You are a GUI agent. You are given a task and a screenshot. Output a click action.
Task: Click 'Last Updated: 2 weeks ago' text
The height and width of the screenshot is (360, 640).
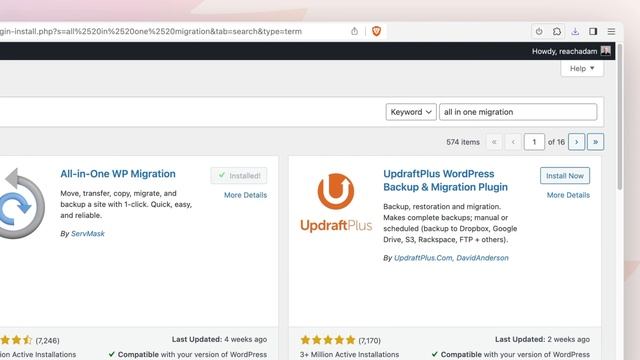coord(542,339)
